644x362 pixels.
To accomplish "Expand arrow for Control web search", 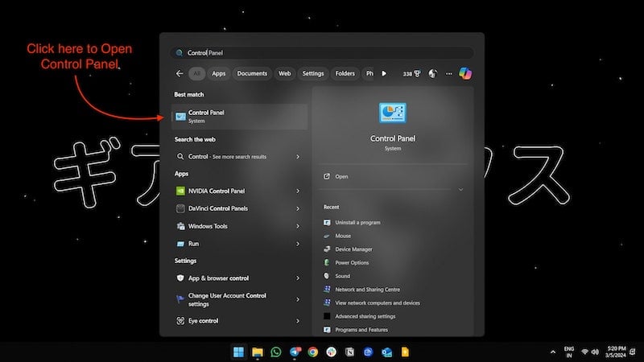I will pos(298,156).
